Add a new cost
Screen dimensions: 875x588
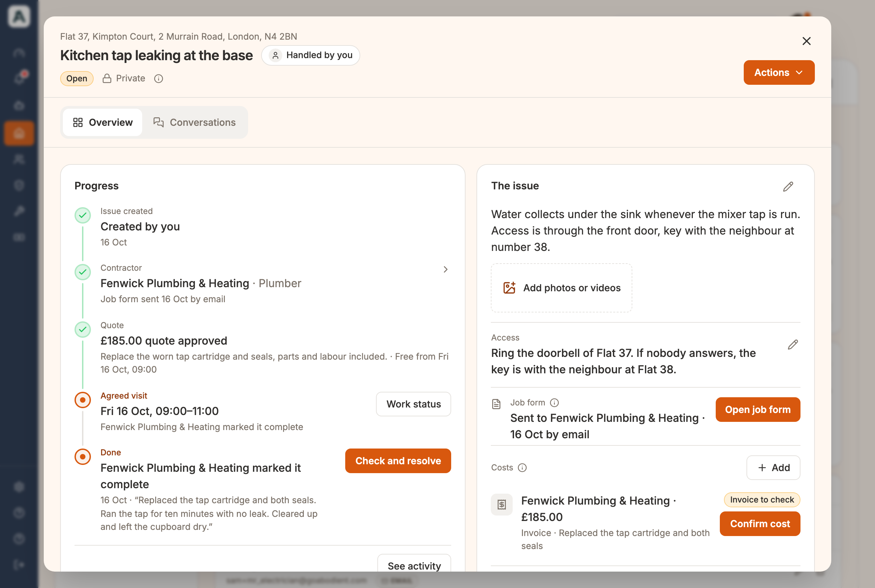tap(773, 468)
